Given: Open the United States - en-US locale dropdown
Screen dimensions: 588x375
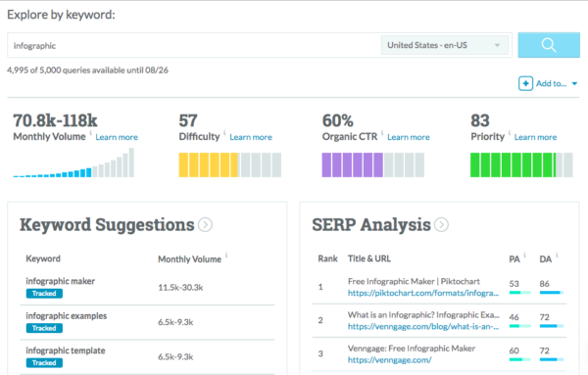Looking at the screenshot, I should point(444,45).
